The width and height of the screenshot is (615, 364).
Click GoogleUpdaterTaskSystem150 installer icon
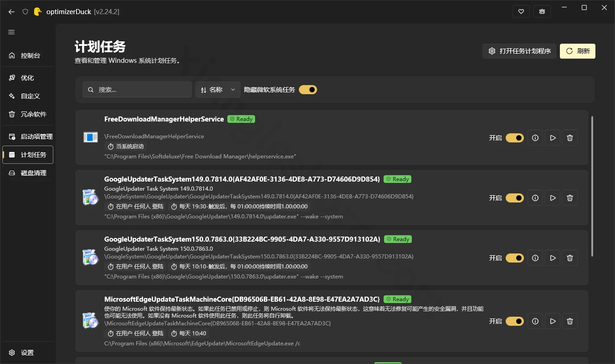point(90,258)
